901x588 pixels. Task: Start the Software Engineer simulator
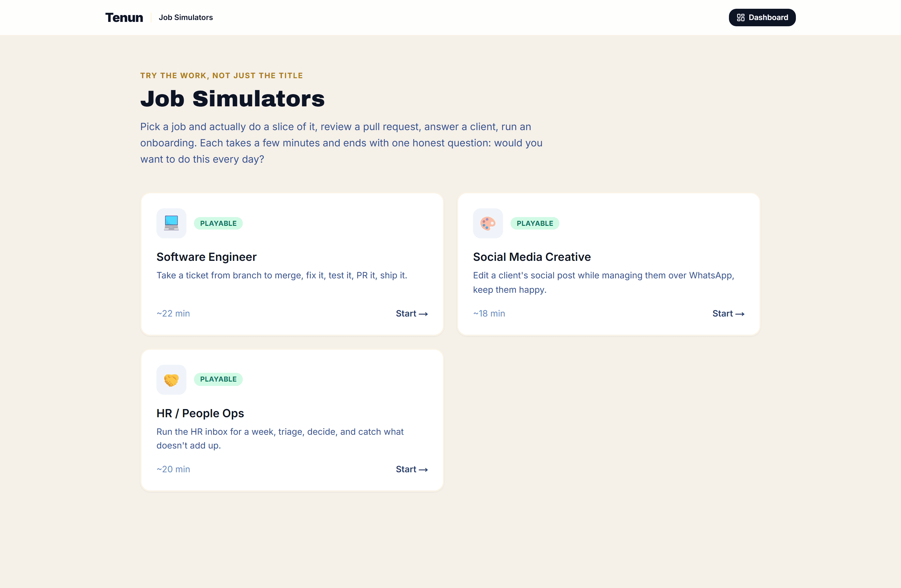point(412,314)
